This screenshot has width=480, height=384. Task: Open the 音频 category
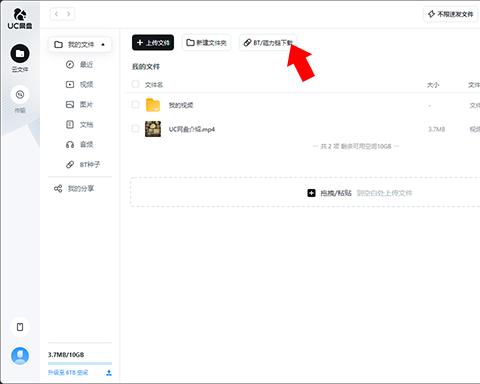pyautogui.click(x=86, y=144)
